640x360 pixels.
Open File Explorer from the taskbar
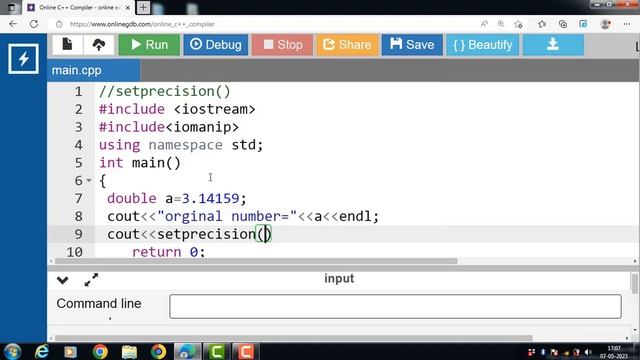point(129,352)
